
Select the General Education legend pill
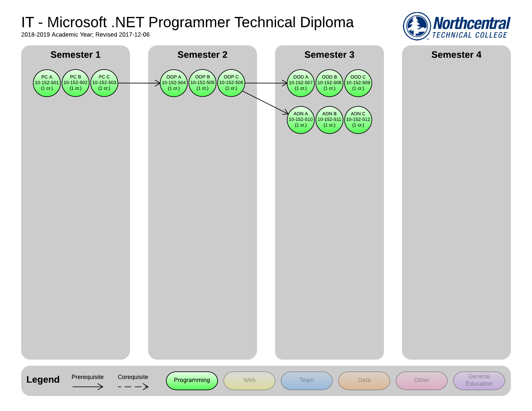[479, 380]
